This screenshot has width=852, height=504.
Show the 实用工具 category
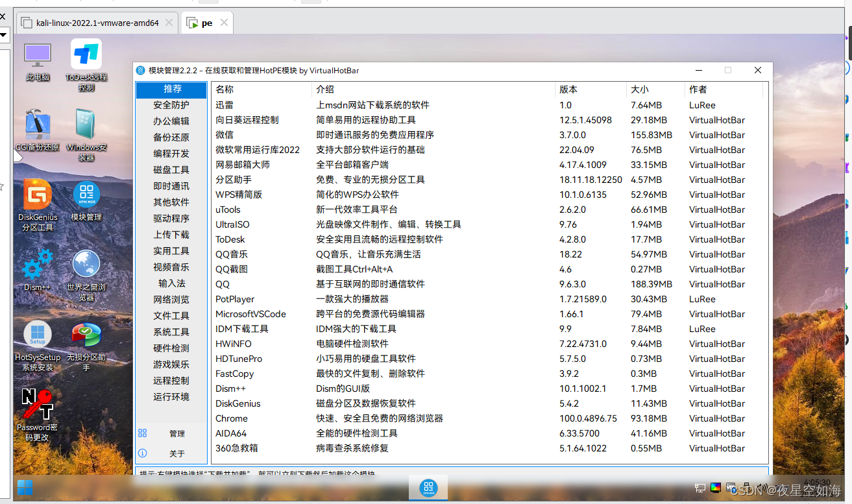(x=172, y=251)
